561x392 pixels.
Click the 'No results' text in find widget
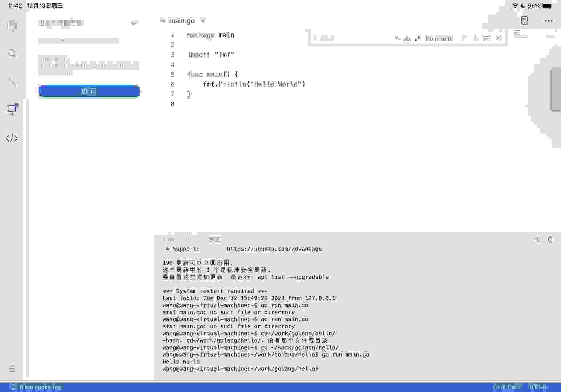coord(439,38)
